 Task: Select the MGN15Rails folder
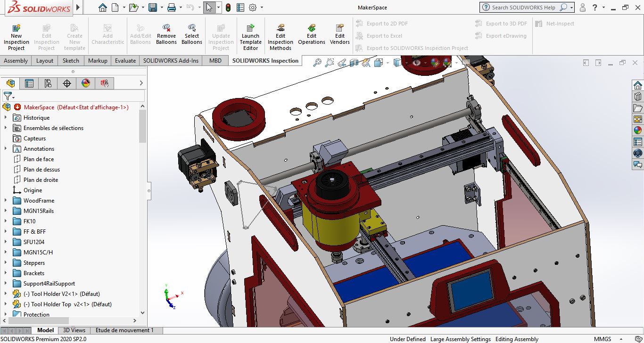(x=39, y=211)
